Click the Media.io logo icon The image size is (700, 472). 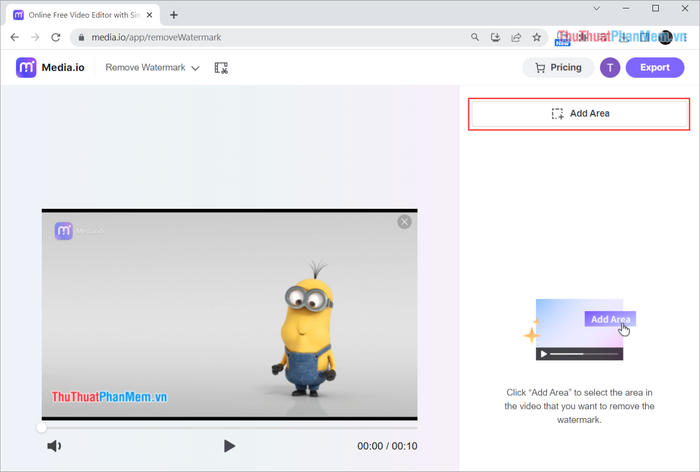(26, 67)
